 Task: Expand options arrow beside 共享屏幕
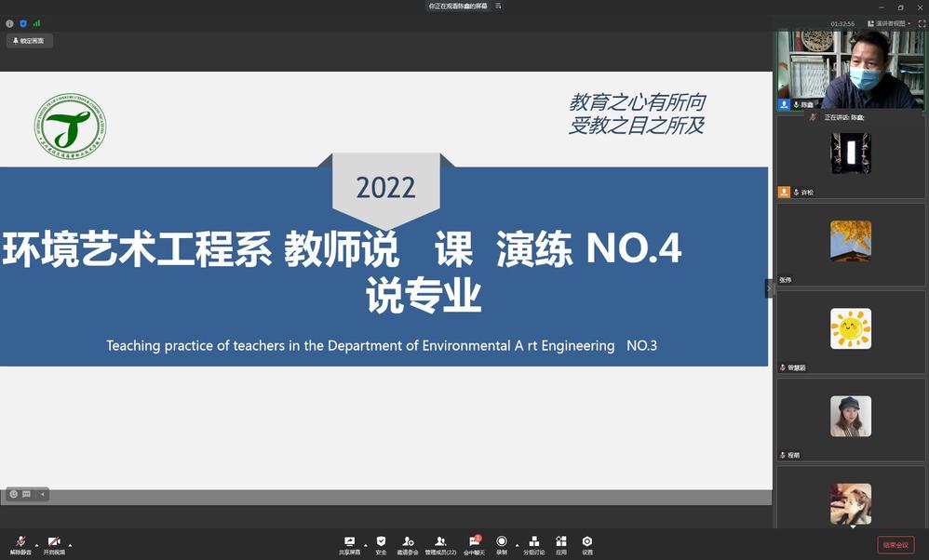coord(365,544)
